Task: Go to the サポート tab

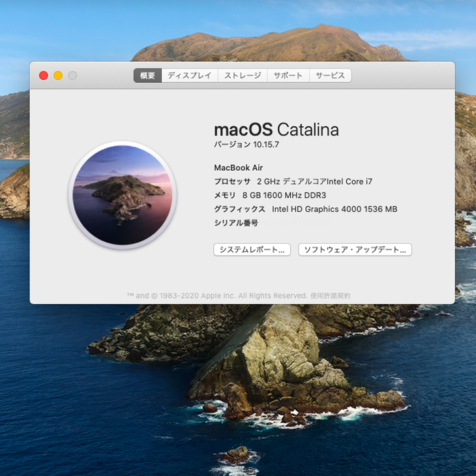Action: click(x=288, y=76)
